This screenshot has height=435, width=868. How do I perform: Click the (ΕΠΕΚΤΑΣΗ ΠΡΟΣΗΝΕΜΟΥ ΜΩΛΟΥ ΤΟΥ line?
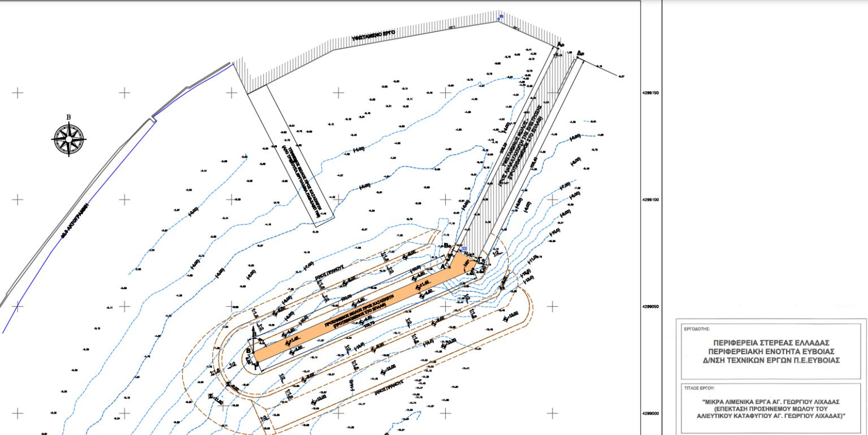pos(771,408)
